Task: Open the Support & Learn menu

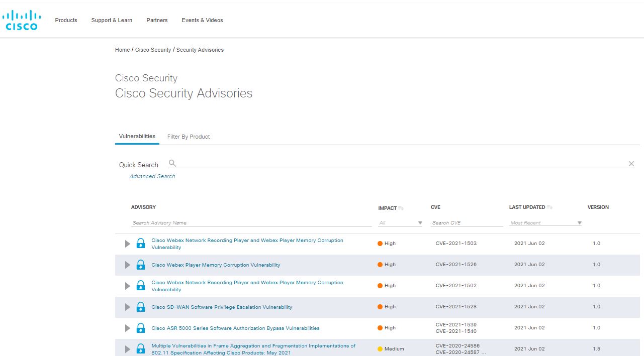Action: click(112, 20)
